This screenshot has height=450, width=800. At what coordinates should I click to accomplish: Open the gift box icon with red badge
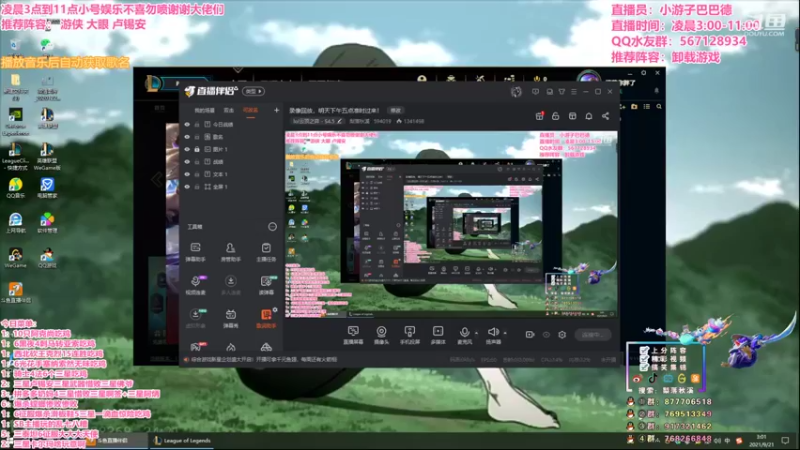click(x=539, y=116)
